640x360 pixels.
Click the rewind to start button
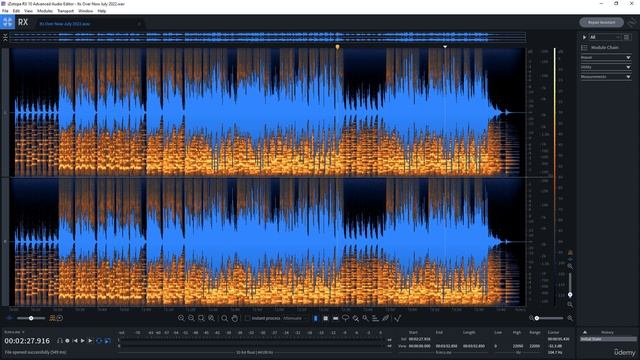coord(75,340)
